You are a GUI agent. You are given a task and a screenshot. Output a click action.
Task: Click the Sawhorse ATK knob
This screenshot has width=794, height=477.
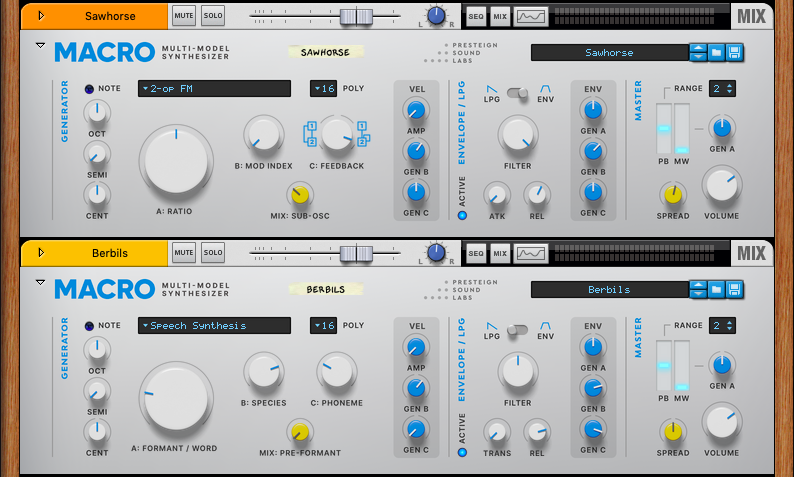tap(497, 195)
